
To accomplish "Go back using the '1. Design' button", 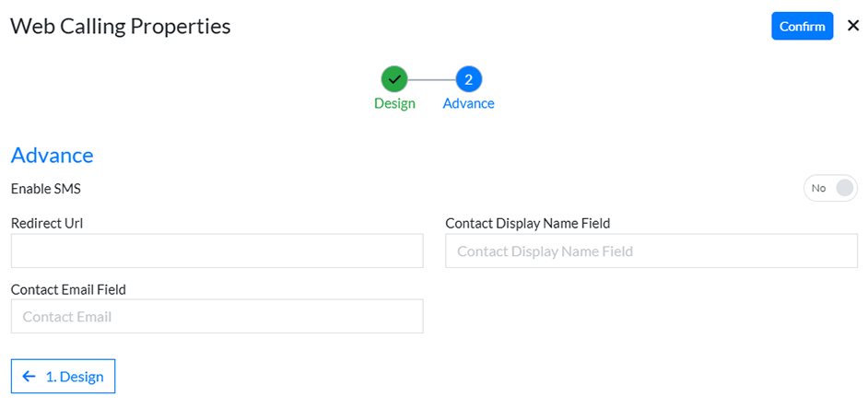I will tap(63, 376).
